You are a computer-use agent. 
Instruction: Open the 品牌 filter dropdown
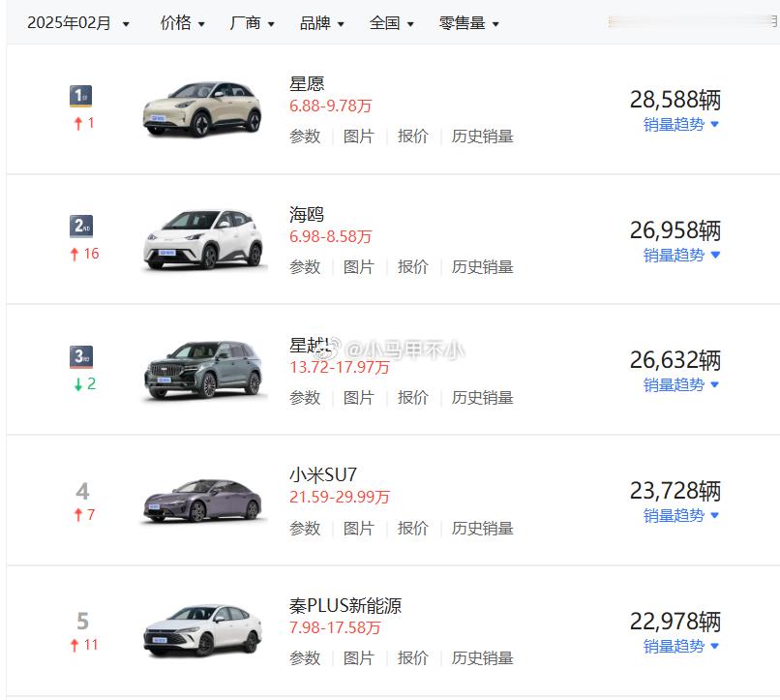322,23
